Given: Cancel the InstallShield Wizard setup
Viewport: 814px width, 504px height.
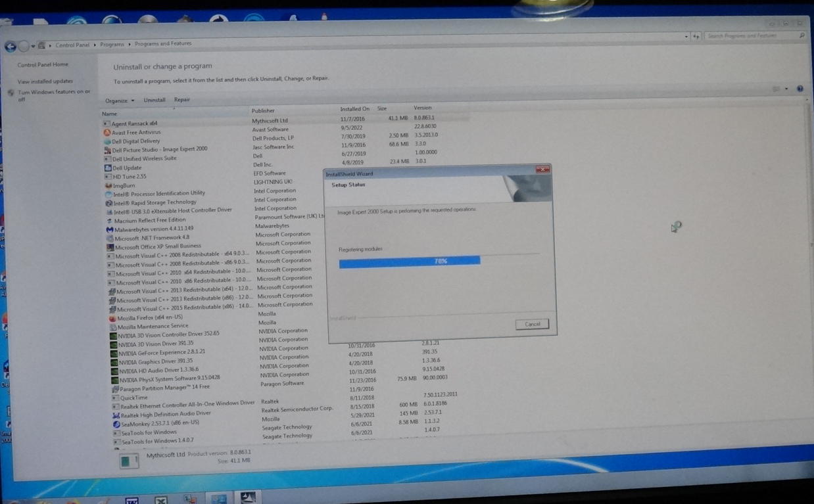Looking at the screenshot, I should [532, 324].
